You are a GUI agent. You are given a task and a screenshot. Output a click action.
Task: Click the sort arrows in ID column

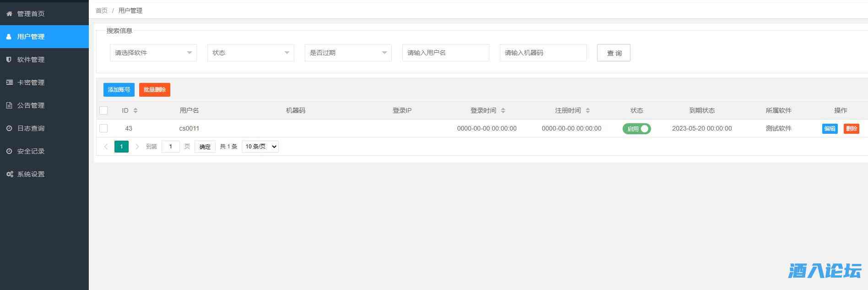[136, 110]
